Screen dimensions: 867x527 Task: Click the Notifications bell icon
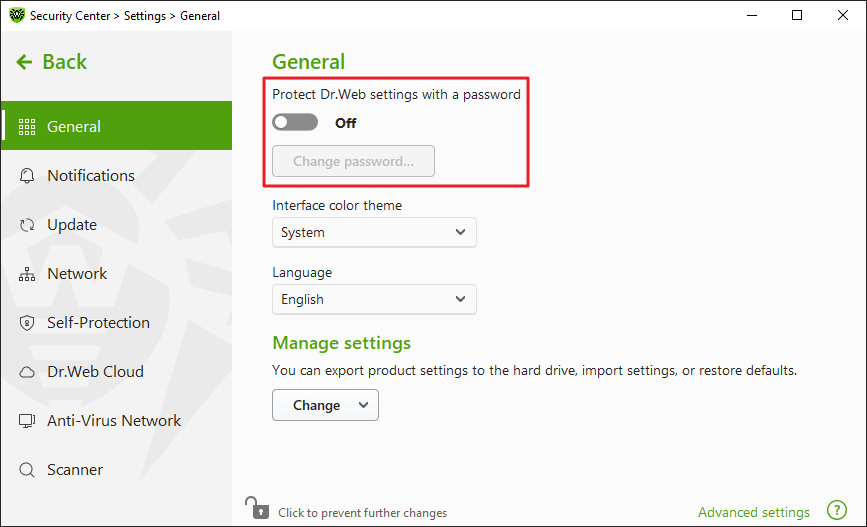pos(27,176)
